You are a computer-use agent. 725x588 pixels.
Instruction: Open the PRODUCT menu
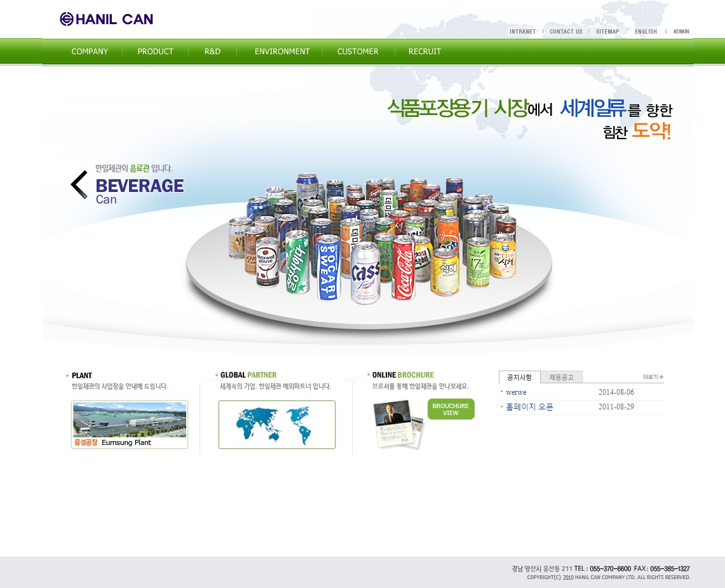[x=155, y=51]
